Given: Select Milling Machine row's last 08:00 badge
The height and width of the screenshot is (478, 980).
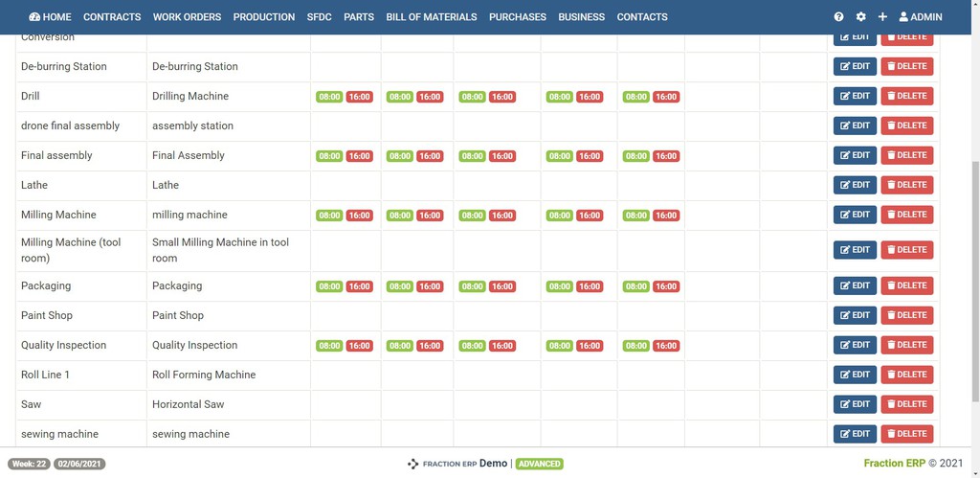Looking at the screenshot, I should pos(636,216).
